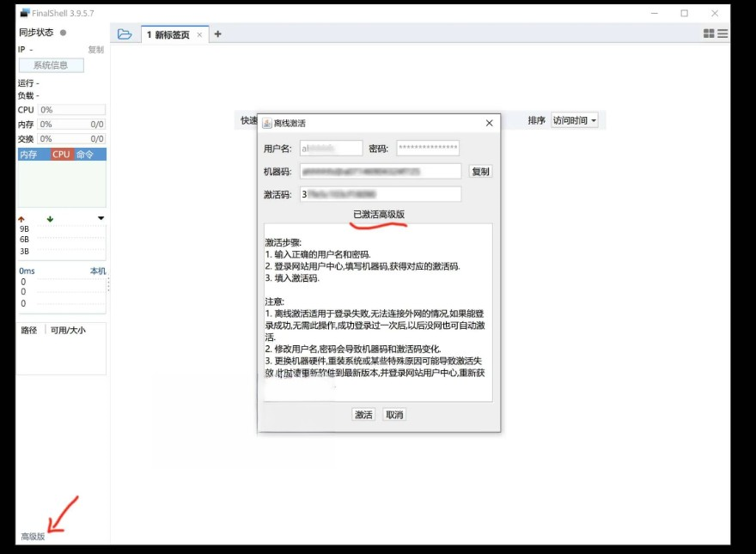Close the 新标签页 tab
The height and width of the screenshot is (554, 756).
[199, 35]
